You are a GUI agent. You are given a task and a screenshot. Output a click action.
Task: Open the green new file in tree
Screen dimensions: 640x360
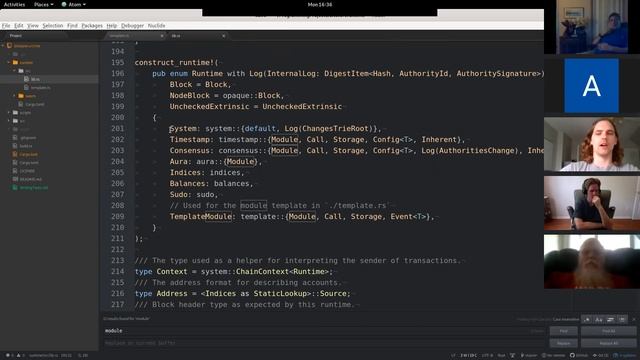coord(33,188)
